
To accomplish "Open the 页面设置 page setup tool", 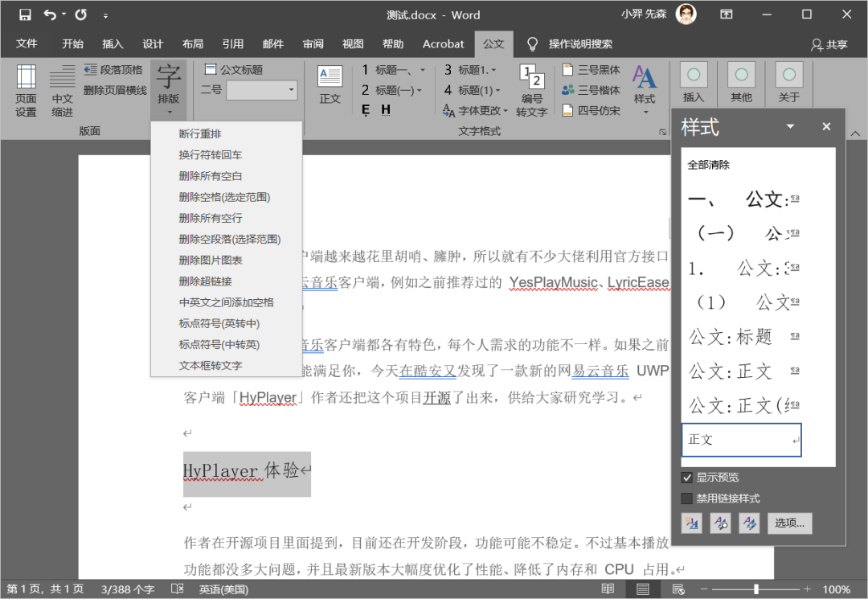I will 26,88.
